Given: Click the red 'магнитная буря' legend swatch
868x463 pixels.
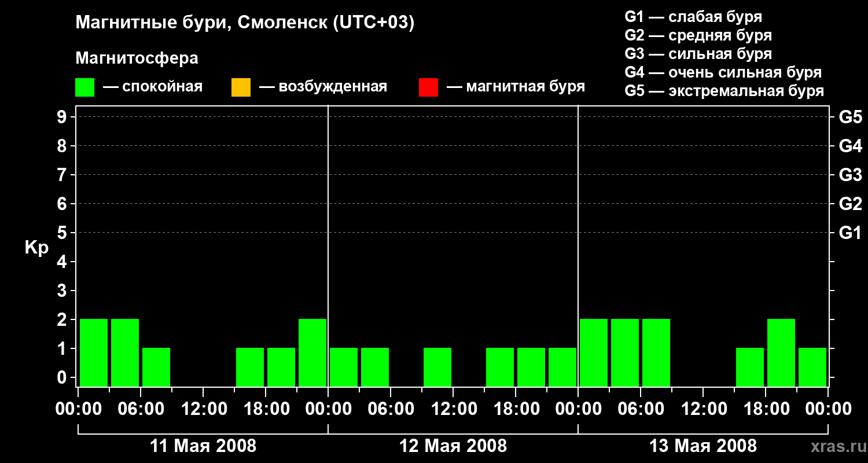Looking at the screenshot, I should (x=428, y=87).
